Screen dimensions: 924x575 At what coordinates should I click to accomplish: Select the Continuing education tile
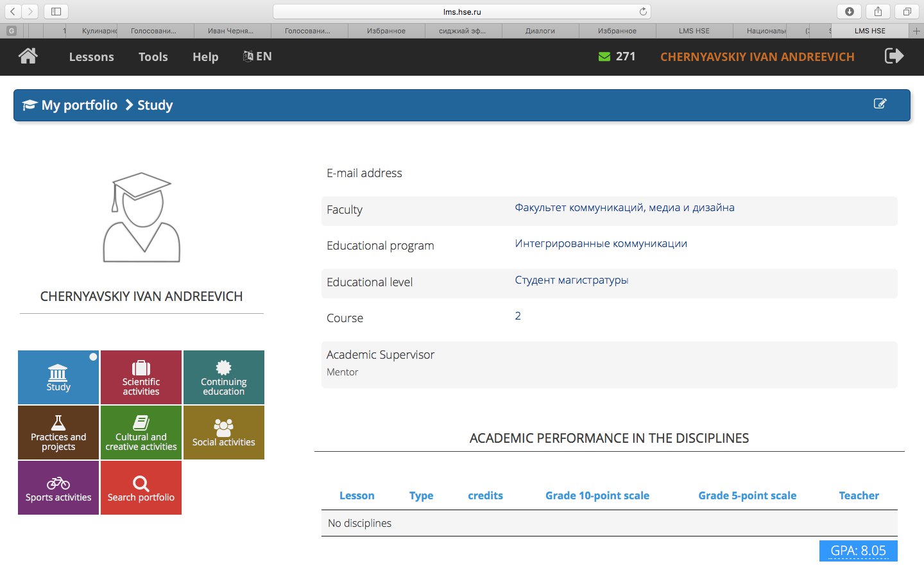point(223,377)
